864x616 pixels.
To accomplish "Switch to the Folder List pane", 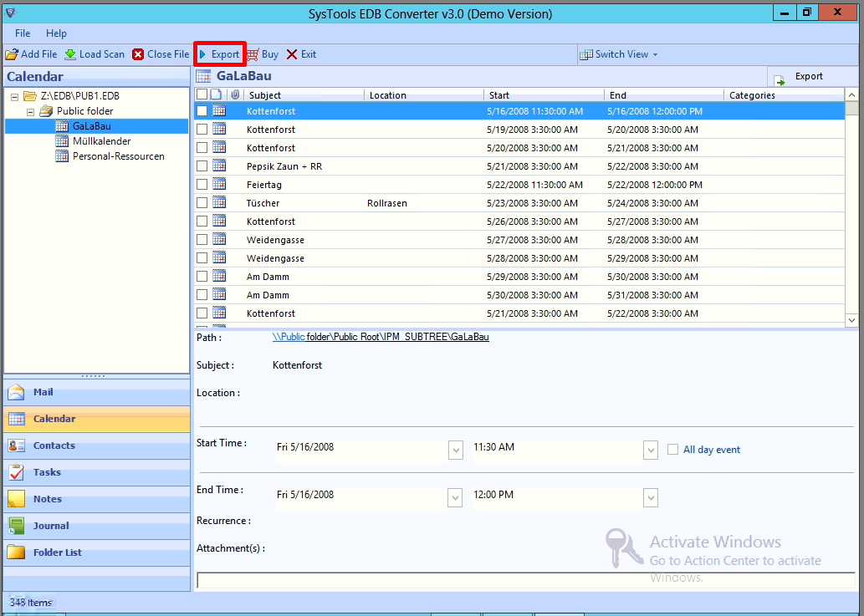I will (96, 552).
